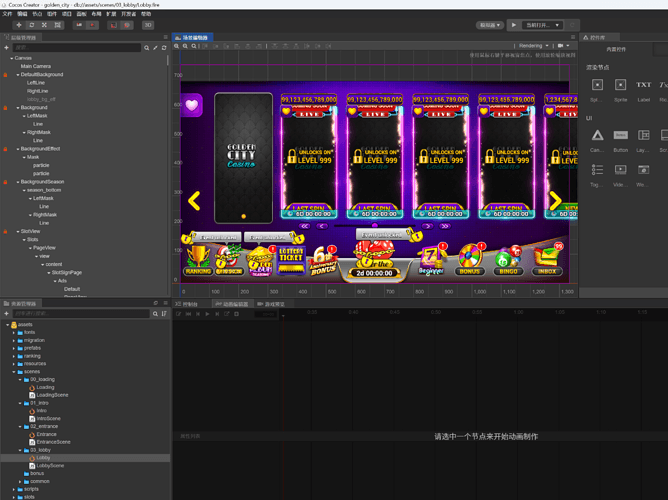This screenshot has height=500, width=668.
Task: Open the scene camera options dropdown
Action: [564, 46]
